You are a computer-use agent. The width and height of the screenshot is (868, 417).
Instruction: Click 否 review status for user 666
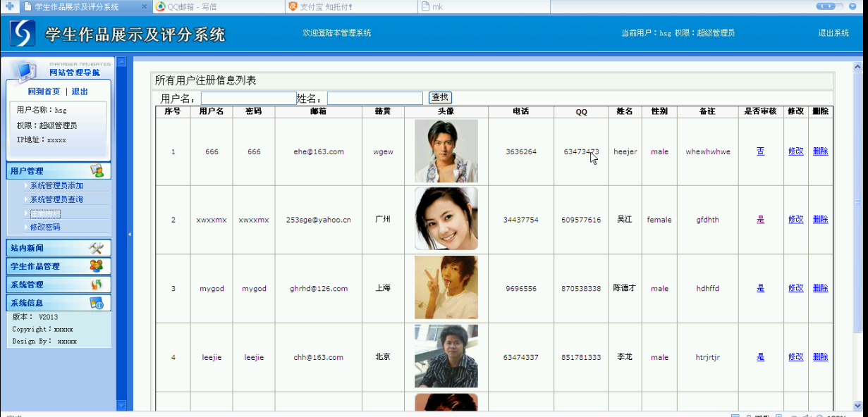tap(761, 151)
